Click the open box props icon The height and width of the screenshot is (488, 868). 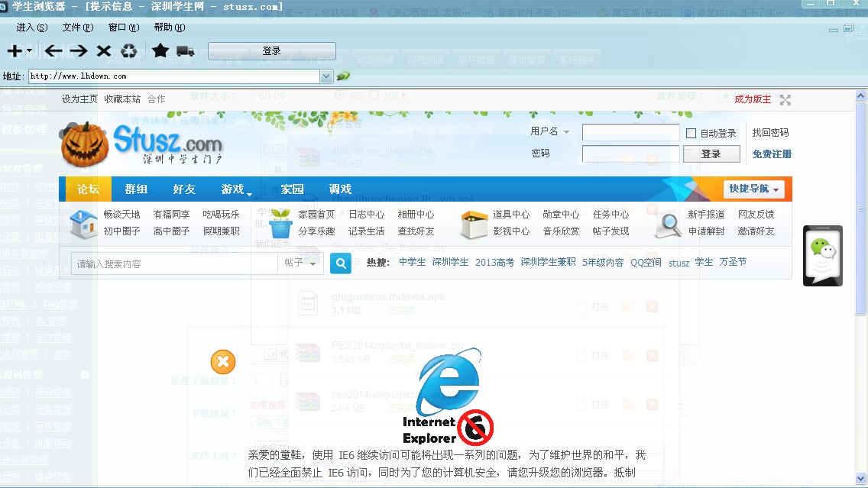[x=474, y=224]
